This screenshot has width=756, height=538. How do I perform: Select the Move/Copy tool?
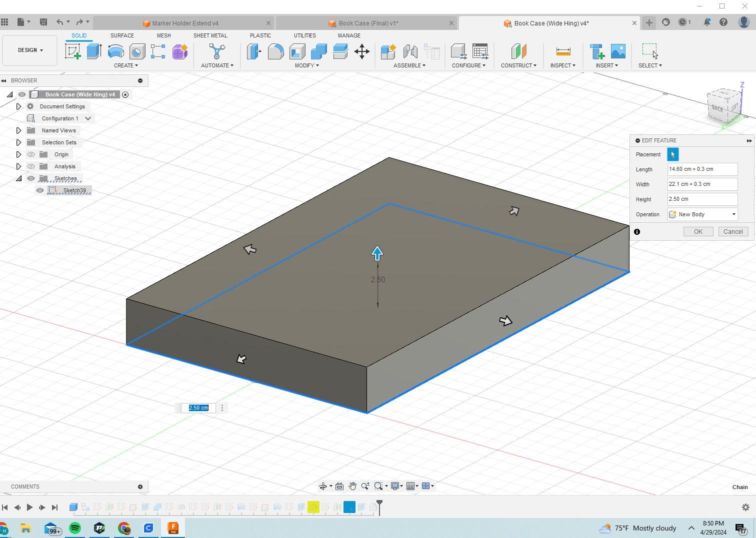click(x=362, y=51)
